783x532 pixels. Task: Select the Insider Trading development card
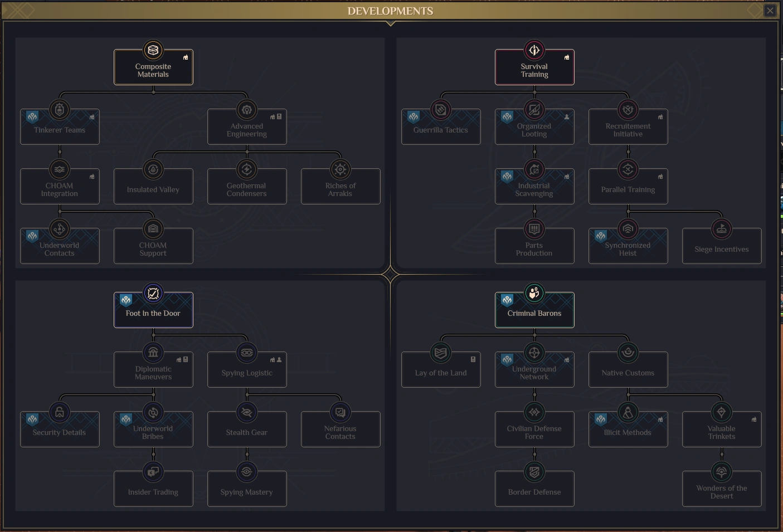pos(153,489)
